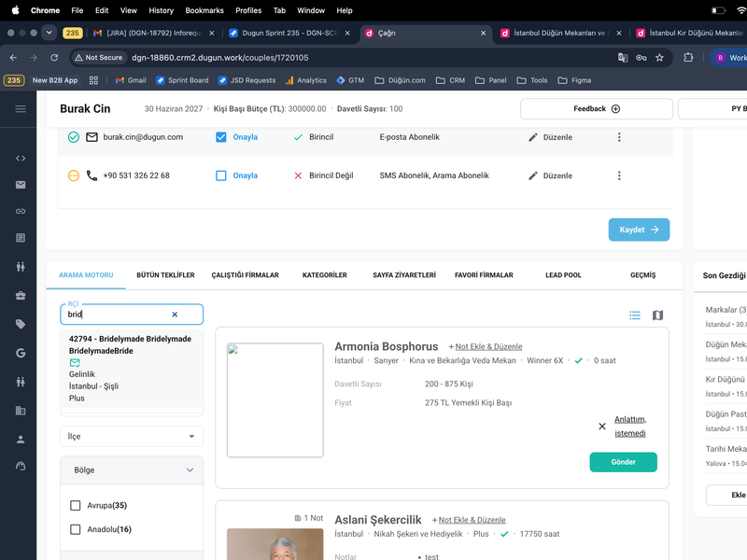The image size is (747, 560).
Task: Open Chrome extensions puzzle icon
Action: tap(688, 58)
